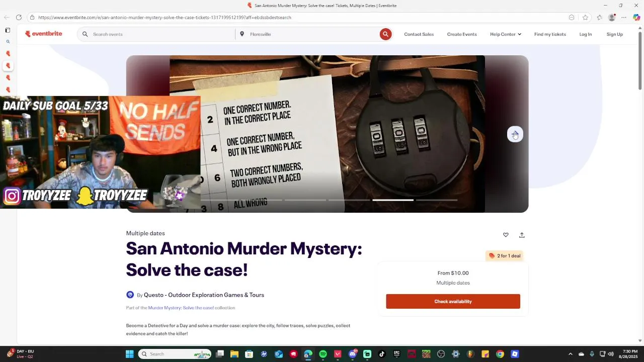Click the browser address bar URL
The image size is (644, 362).
click(165, 17)
